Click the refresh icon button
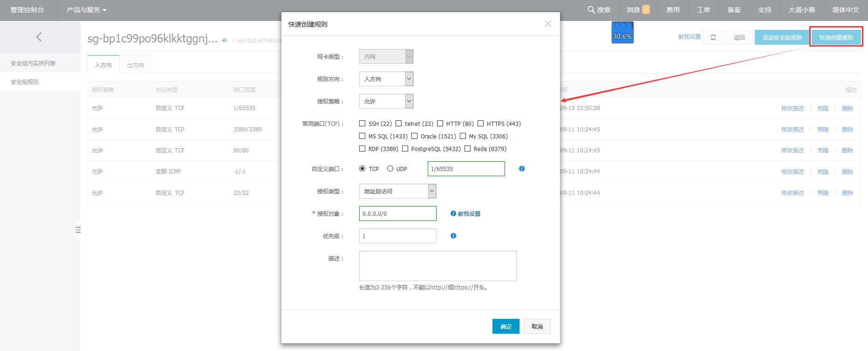 point(713,37)
